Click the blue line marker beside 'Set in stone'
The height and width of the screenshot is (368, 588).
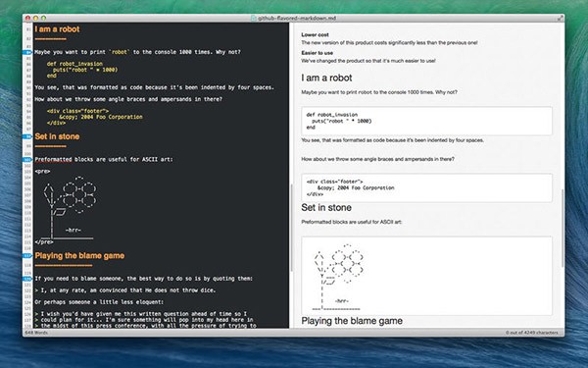(x=27, y=136)
